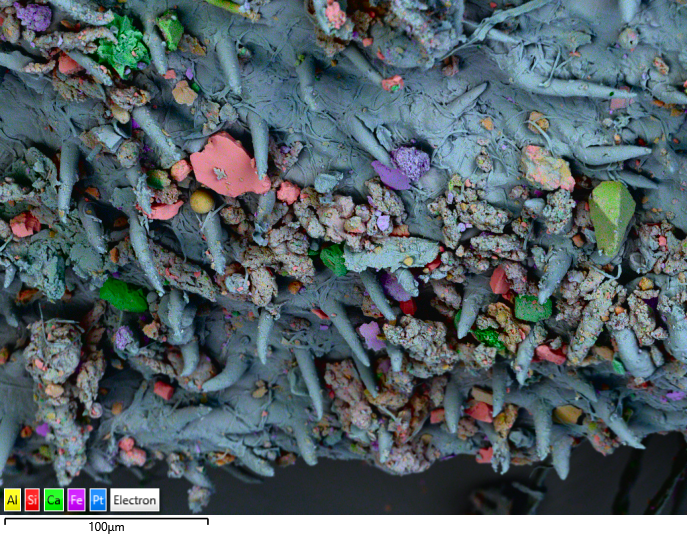The width and height of the screenshot is (687, 536).
Task: Click the horizontal scale bar line
Action: [105, 519]
